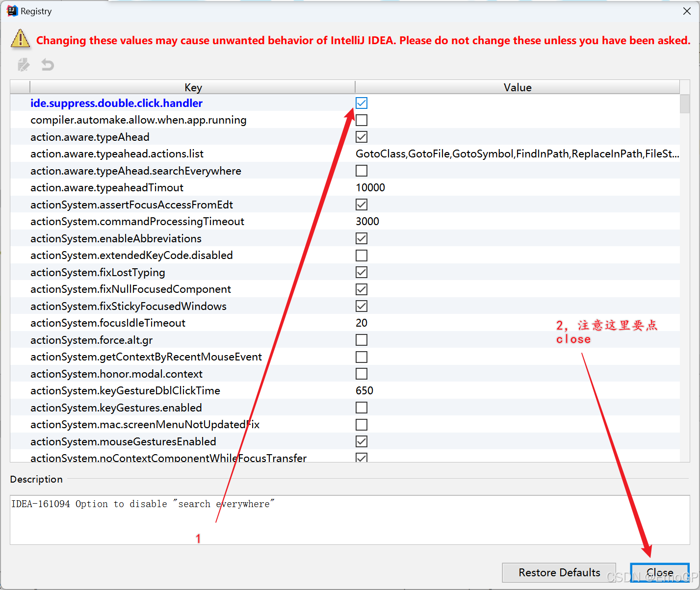Image resolution: width=700 pixels, height=590 pixels.
Task: Click the Restore Defaults button
Action: tap(559, 572)
